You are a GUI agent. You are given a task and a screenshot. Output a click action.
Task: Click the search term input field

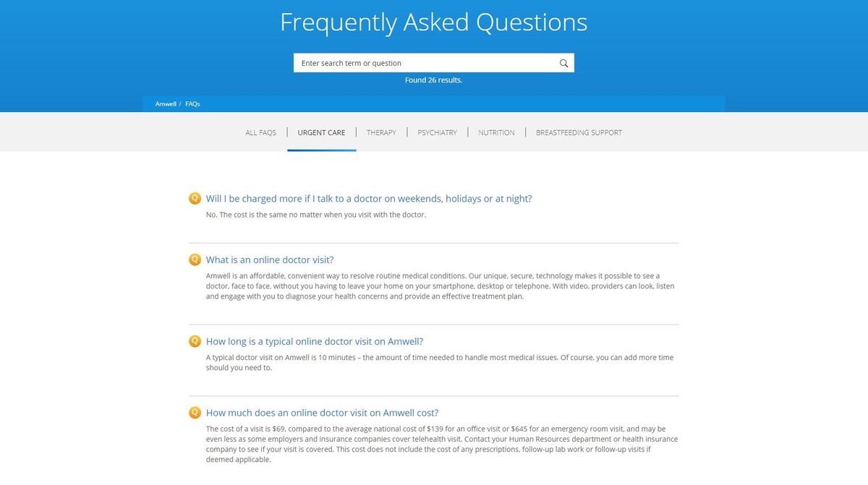click(405, 63)
